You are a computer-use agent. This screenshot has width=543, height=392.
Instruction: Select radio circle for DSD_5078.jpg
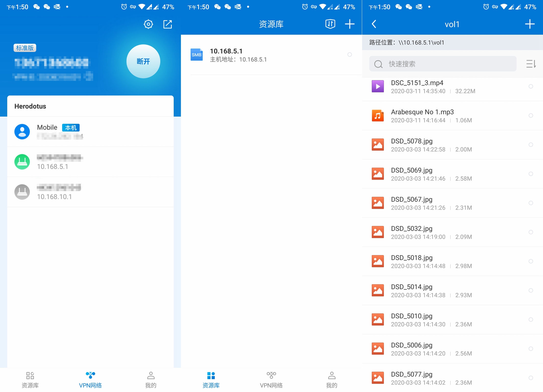[x=530, y=145]
